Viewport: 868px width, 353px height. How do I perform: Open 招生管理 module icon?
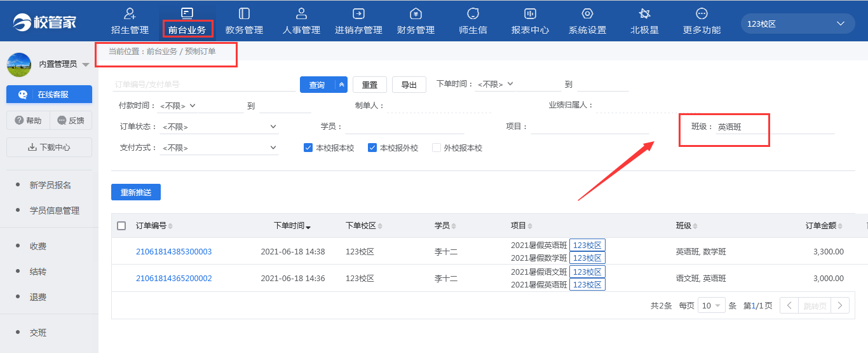click(130, 13)
